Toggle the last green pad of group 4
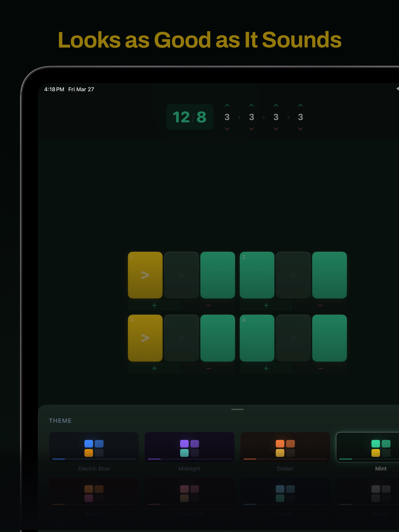This screenshot has height=532, width=399. click(x=329, y=338)
